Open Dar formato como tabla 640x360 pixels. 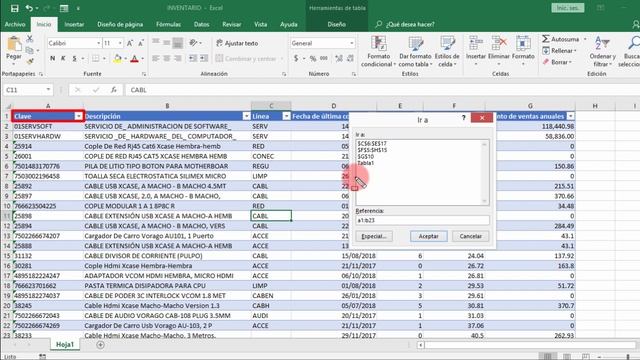click(x=415, y=52)
